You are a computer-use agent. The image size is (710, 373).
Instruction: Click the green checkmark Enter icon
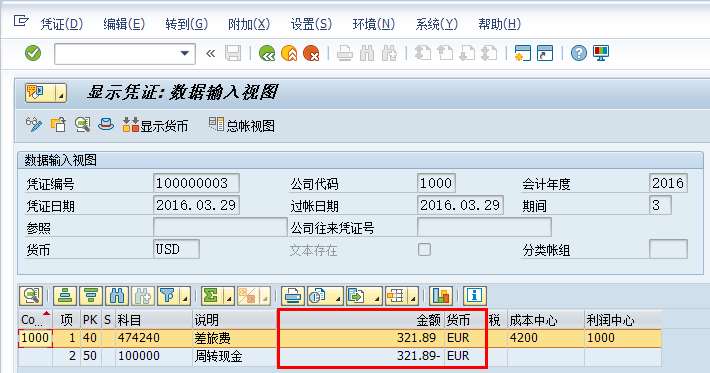(x=33, y=53)
